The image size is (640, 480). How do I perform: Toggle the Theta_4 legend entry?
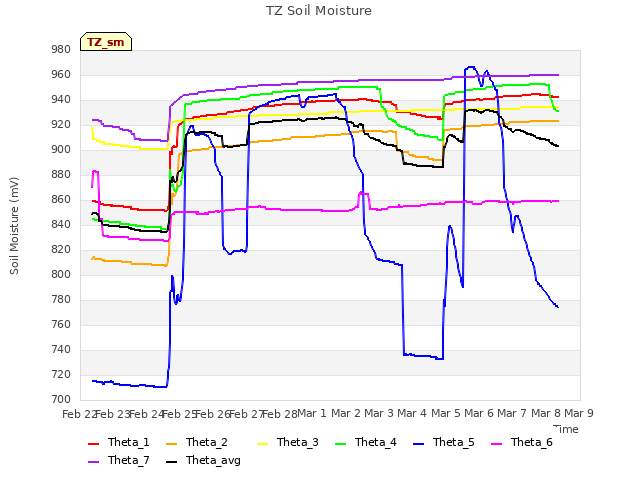pyautogui.click(x=366, y=442)
